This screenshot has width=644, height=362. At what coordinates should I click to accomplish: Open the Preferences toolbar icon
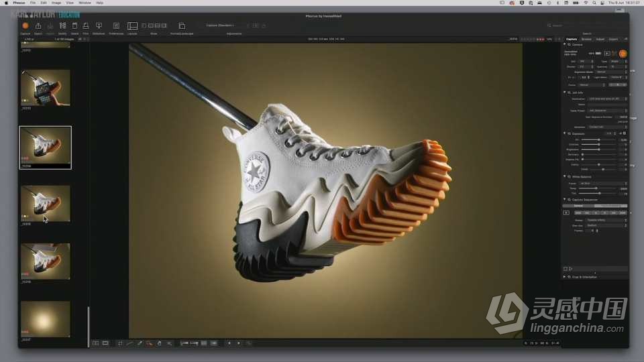(x=116, y=26)
